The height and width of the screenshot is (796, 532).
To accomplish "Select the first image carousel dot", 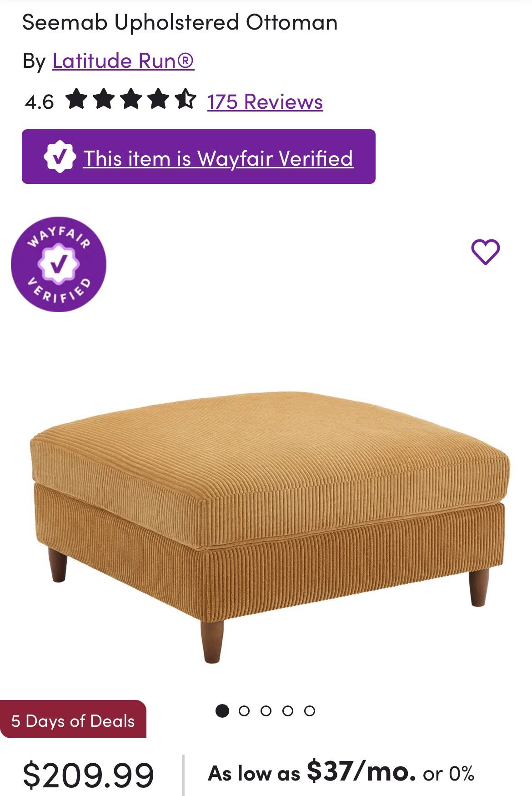I will coord(222,710).
